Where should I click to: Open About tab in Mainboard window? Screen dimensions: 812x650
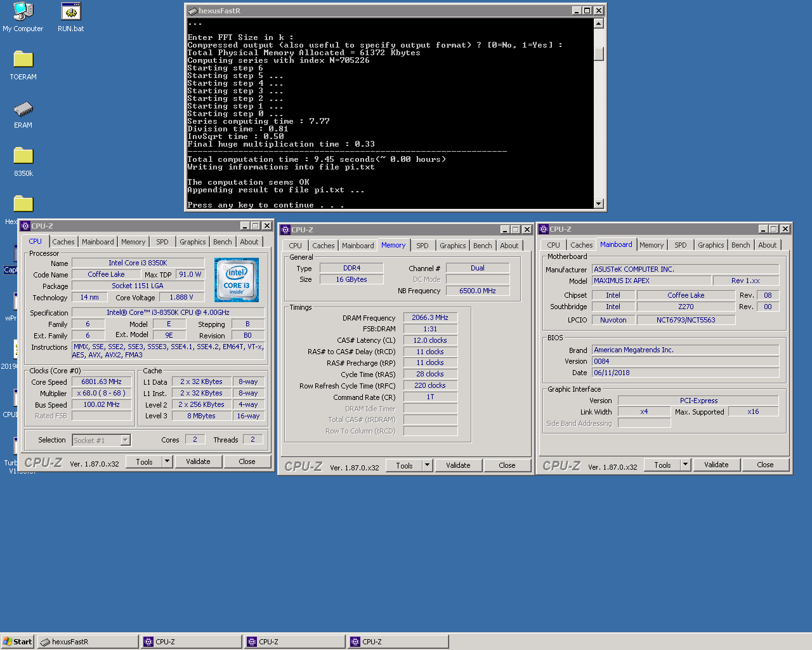click(x=768, y=245)
